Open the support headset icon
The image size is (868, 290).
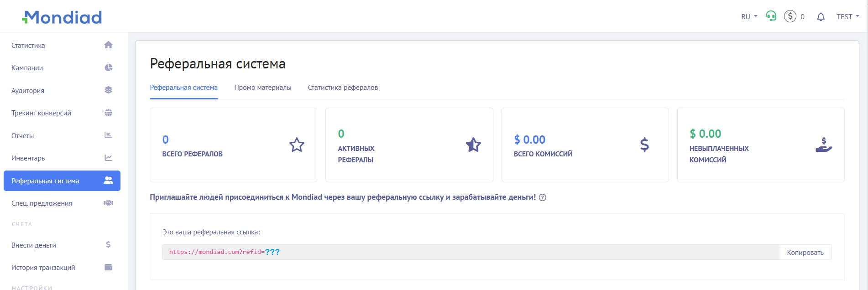pos(771,16)
